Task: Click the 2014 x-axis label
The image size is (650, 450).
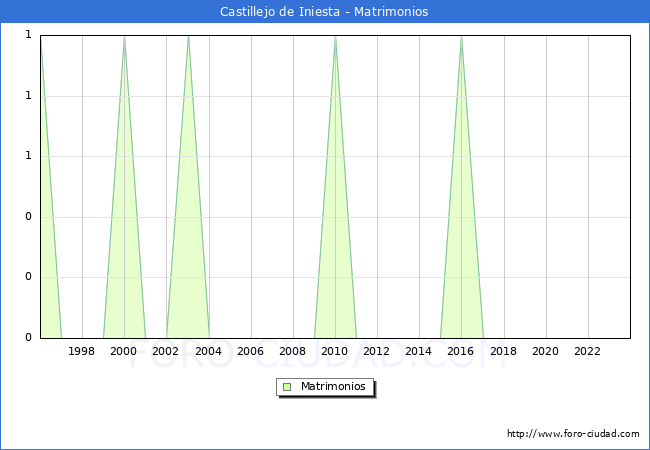Action: click(419, 351)
